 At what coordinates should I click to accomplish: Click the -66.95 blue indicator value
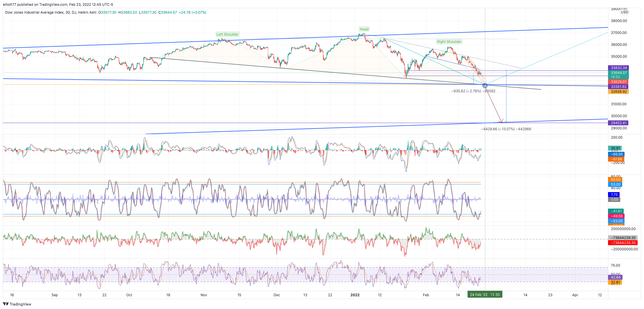tap(616, 154)
